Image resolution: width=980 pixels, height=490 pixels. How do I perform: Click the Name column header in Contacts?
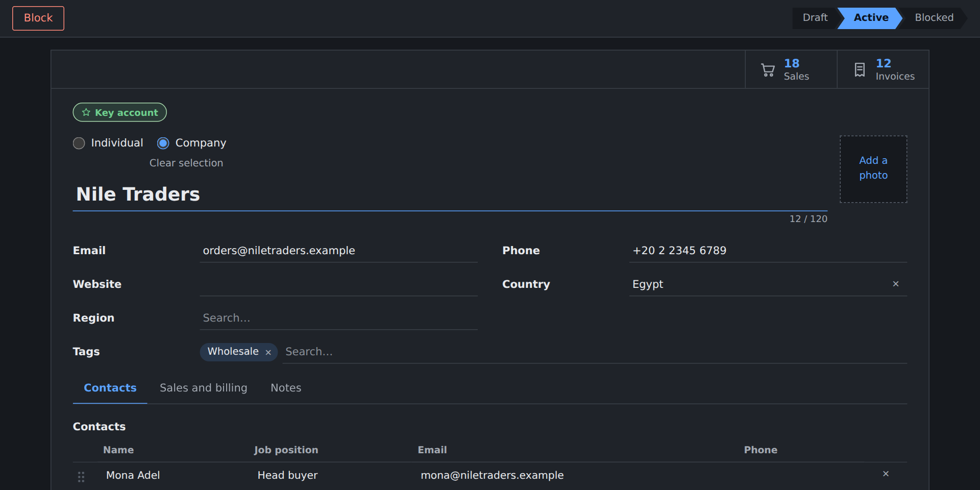(118, 450)
